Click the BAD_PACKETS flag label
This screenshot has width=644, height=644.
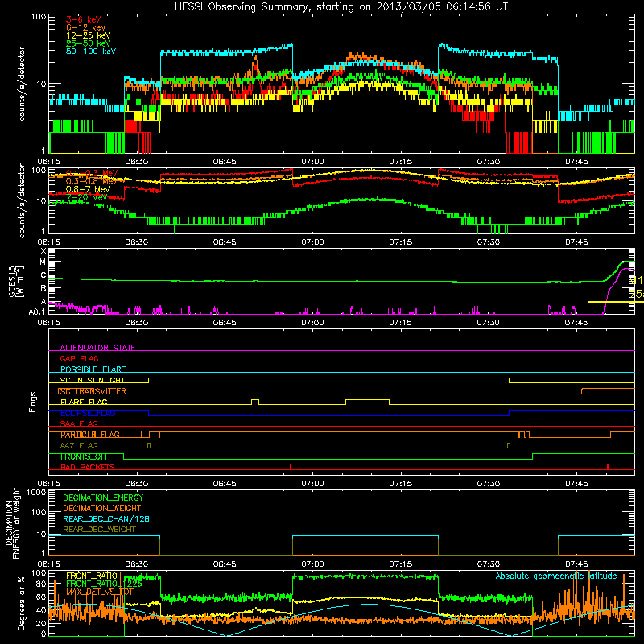(88, 467)
